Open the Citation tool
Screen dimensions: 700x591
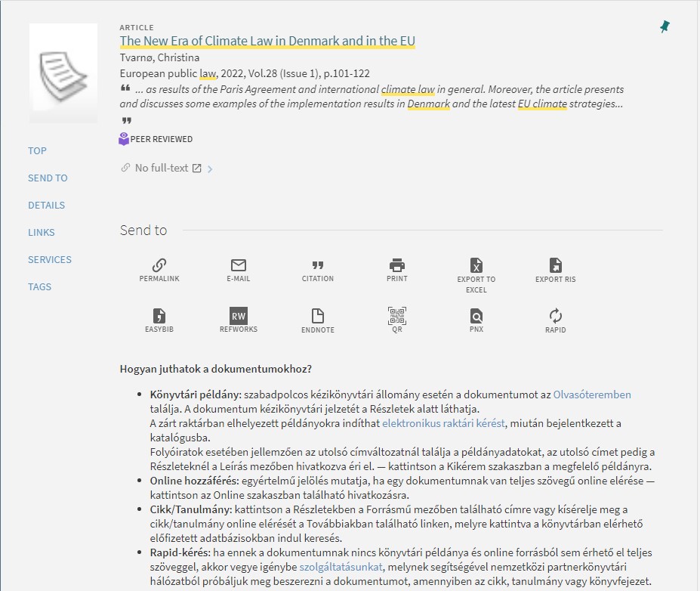pos(318,266)
